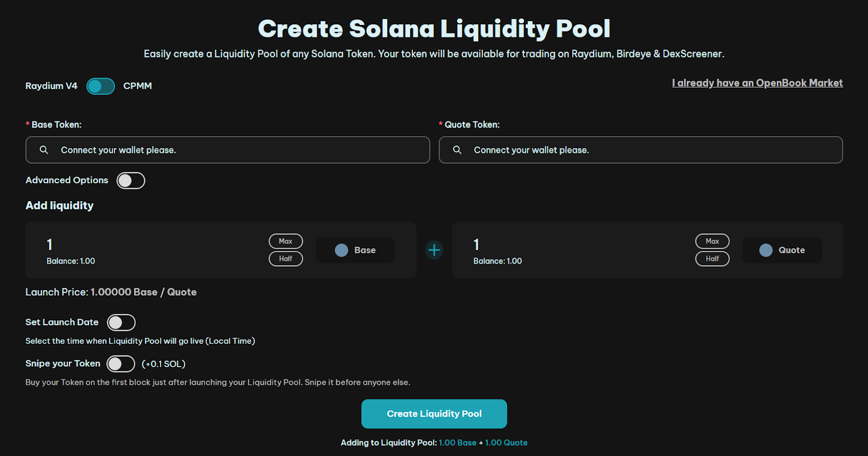Turn on the Set Launch Date toggle
The height and width of the screenshot is (456, 868).
coord(121,323)
